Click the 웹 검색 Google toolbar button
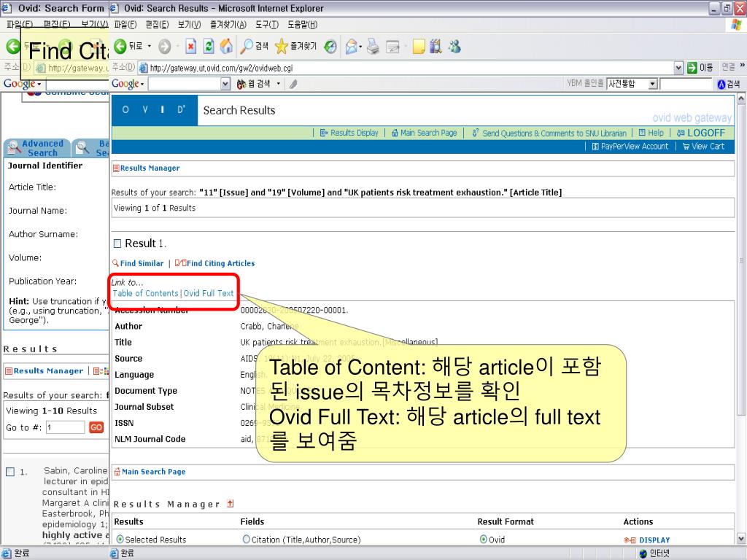 click(x=254, y=85)
